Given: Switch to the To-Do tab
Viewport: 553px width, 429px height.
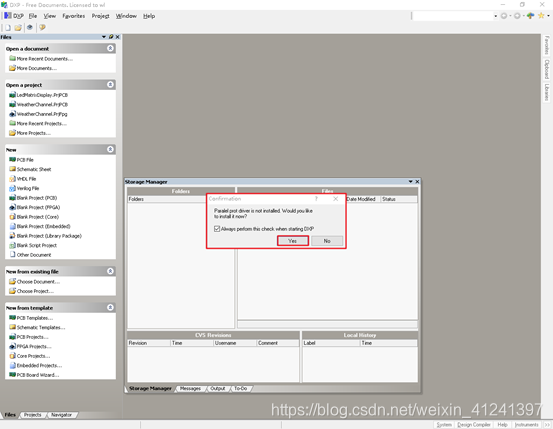Looking at the screenshot, I should [241, 388].
